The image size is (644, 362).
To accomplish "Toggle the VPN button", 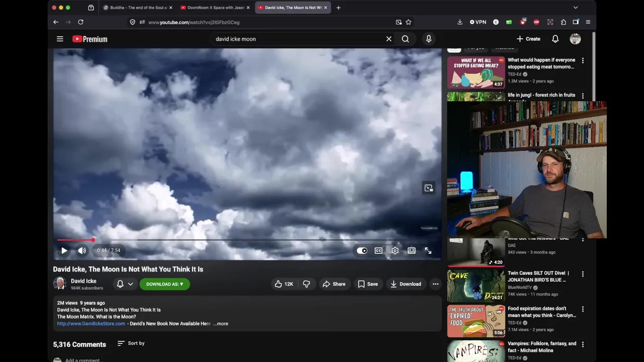I will (478, 22).
